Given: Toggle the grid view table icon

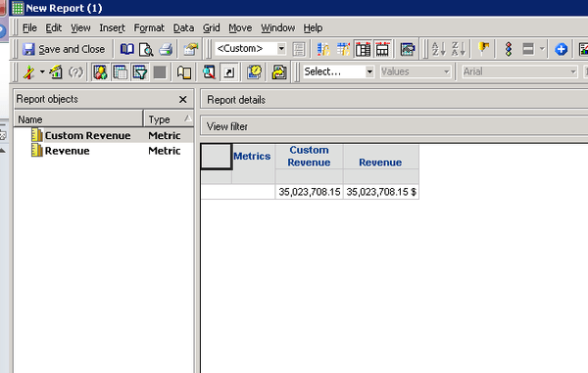Looking at the screenshot, I should [x=120, y=71].
